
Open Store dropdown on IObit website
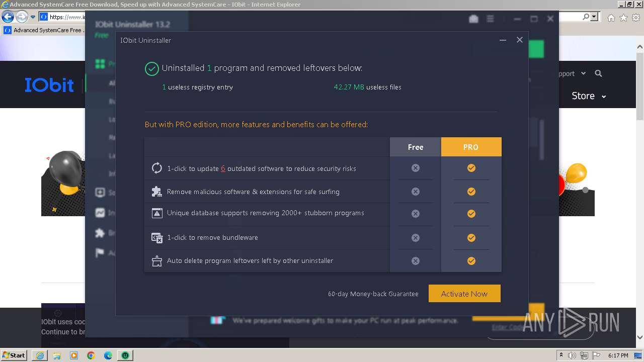[x=589, y=96]
